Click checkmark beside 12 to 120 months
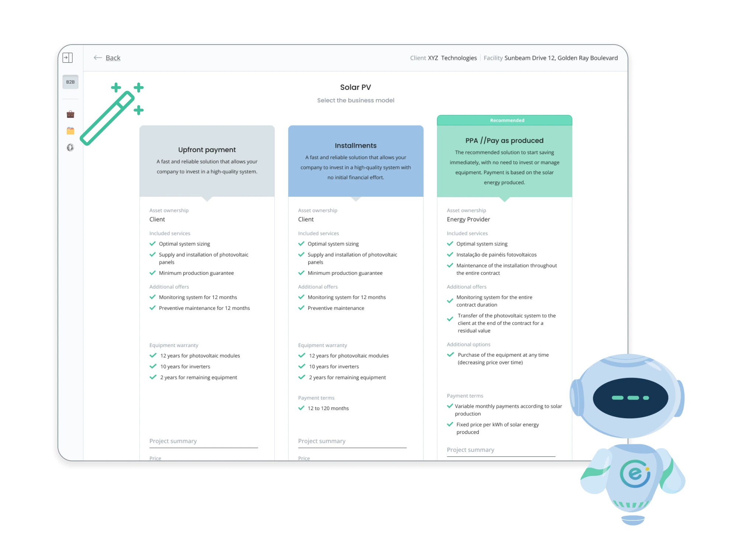The image size is (736, 560). (x=301, y=408)
